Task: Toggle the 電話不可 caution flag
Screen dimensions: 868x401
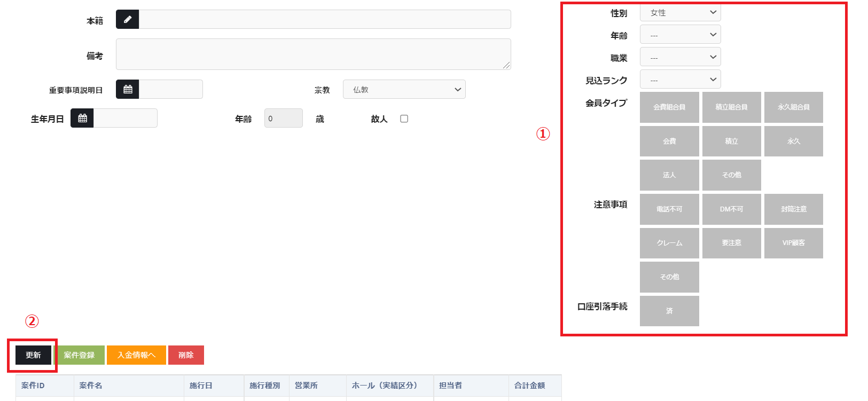Action: pyautogui.click(x=669, y=209)
